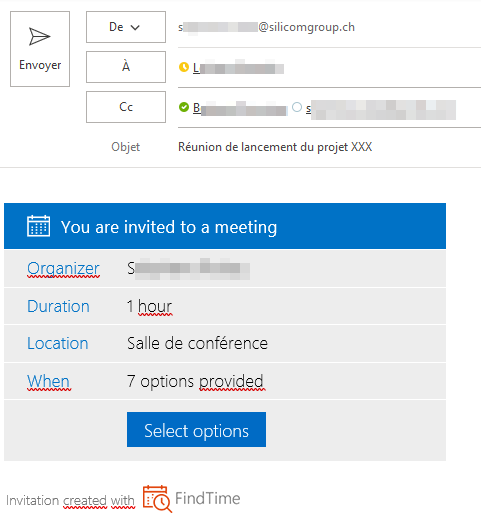Click the Cc recipients button
Viewport: 481px width, 520px height.
click(x=126, y=107)
